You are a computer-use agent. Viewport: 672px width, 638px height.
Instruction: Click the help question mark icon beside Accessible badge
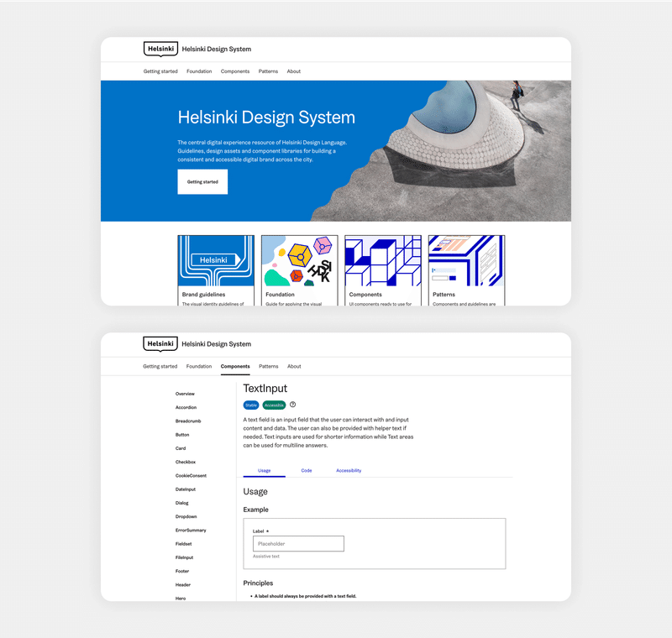tap(292, 405)
